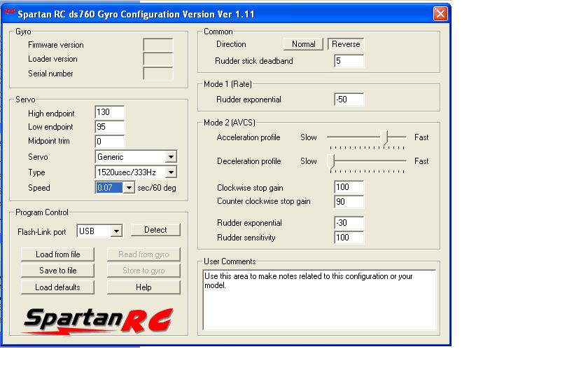This screenshot has height=368, width=588.
Task: Click Load from file button
Action: tap(57, 254)
